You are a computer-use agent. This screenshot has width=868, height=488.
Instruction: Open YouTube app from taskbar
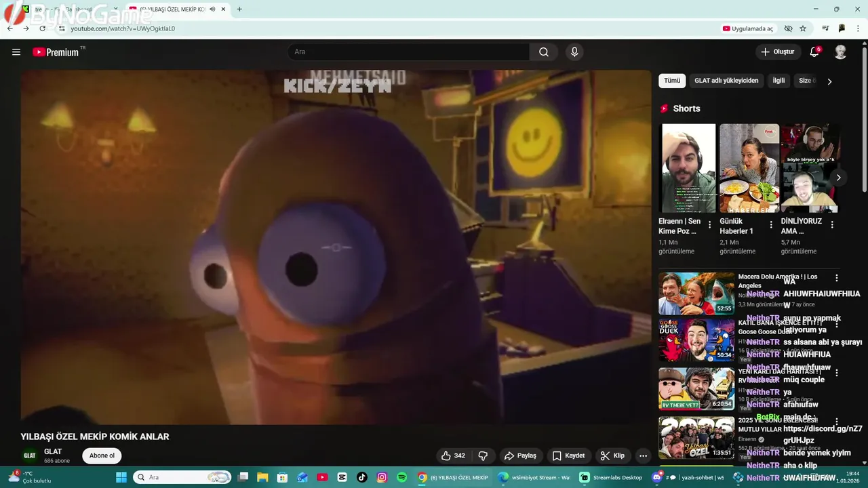(322, 477)
